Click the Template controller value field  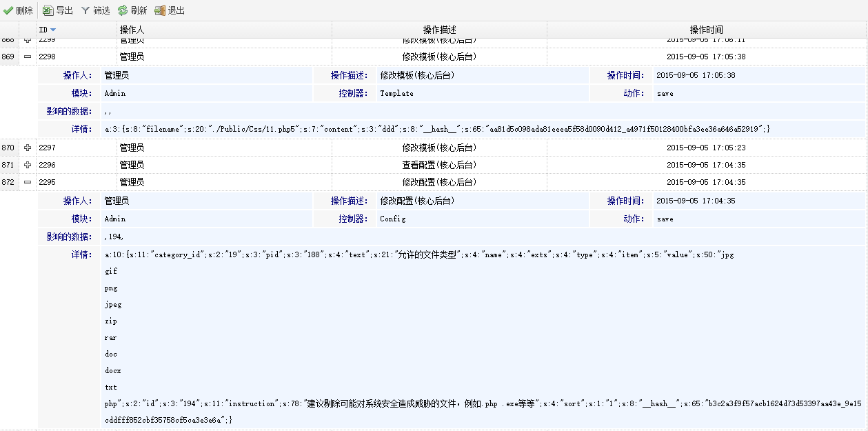pos(396,93)
